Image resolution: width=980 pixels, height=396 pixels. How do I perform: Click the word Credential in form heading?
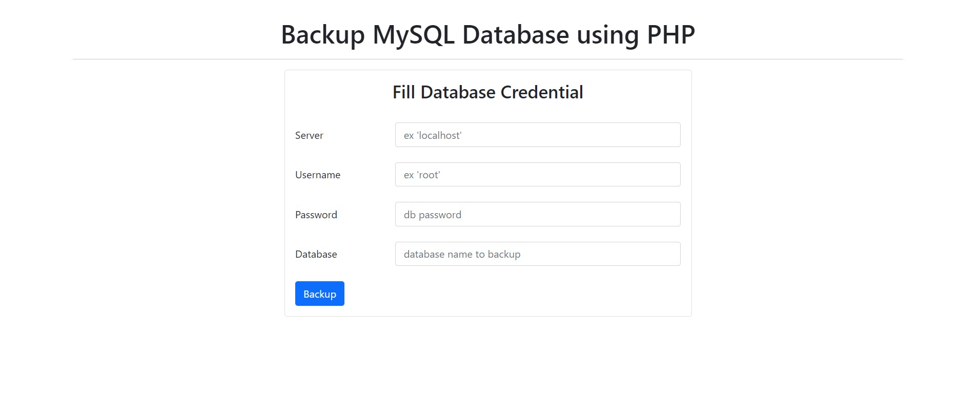(x=542, y=92)
